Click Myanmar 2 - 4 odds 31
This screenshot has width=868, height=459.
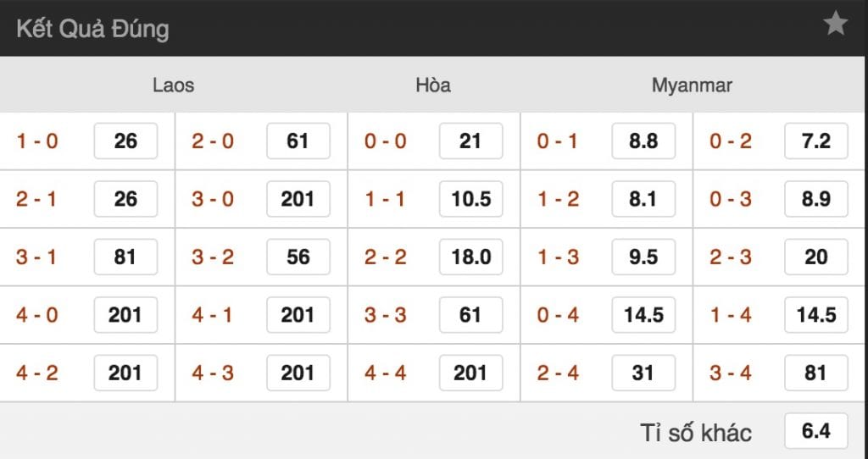pos(643,373)
